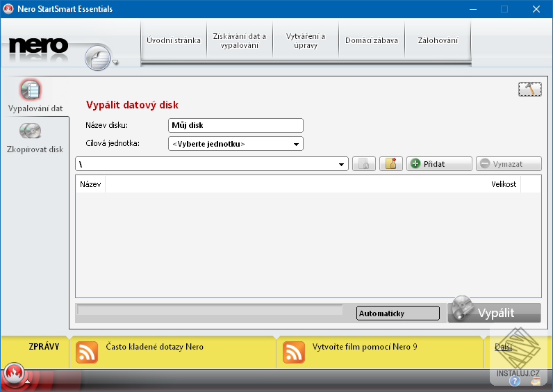The image size is (553, 392).
Task: Switch to the Získávání dat a vypalování tab
Action: [x=240, y=40]
